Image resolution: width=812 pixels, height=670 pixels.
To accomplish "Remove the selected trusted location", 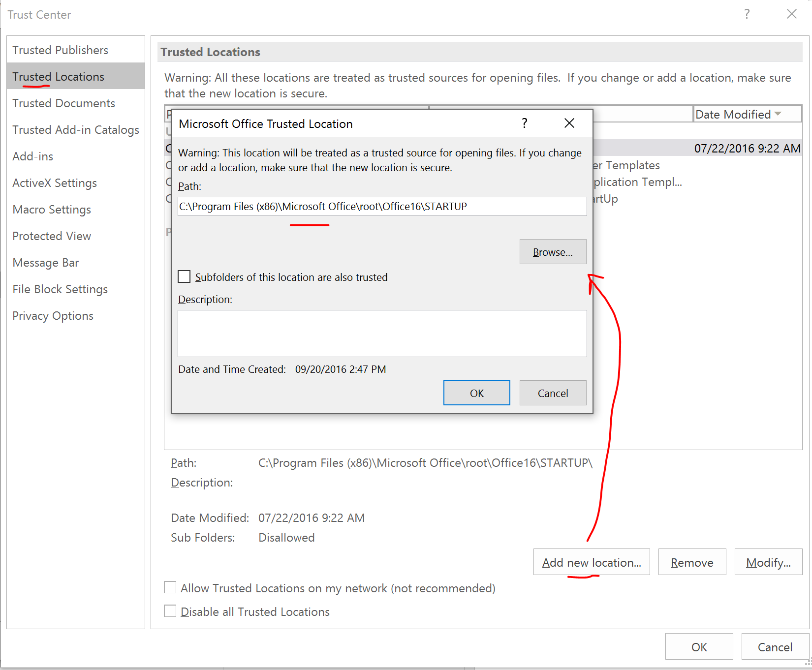I will coord(692,562).
